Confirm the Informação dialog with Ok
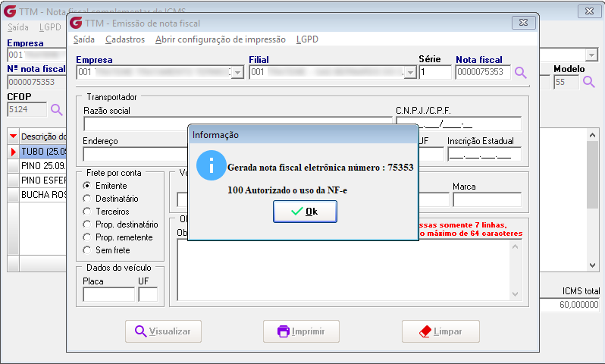Image resolution: width=605 pixels, height=364 pixels. pyautogui.click(x=305, y=212)
